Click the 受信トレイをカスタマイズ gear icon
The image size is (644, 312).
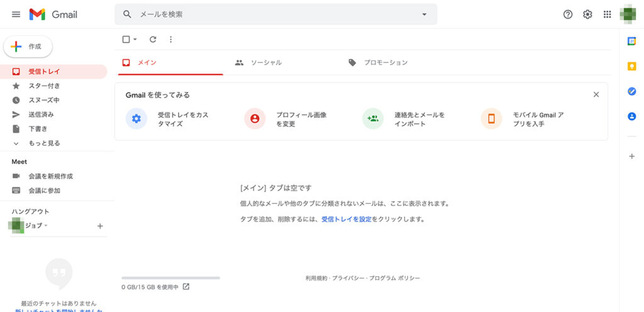tap(136, 119)
